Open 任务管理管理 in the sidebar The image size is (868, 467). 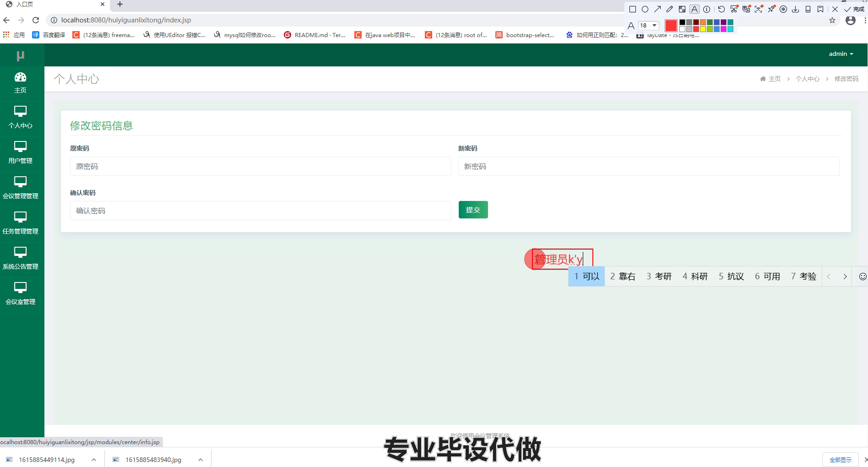point(21,223)
